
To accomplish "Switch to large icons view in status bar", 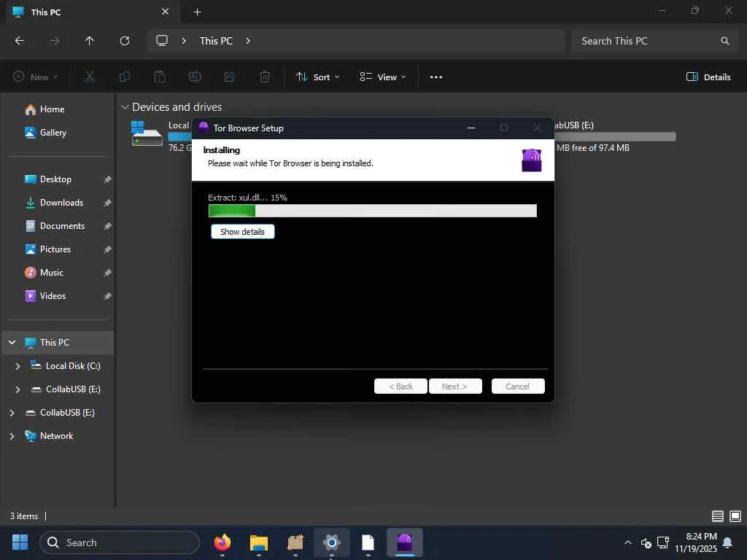I will [735, 516].
